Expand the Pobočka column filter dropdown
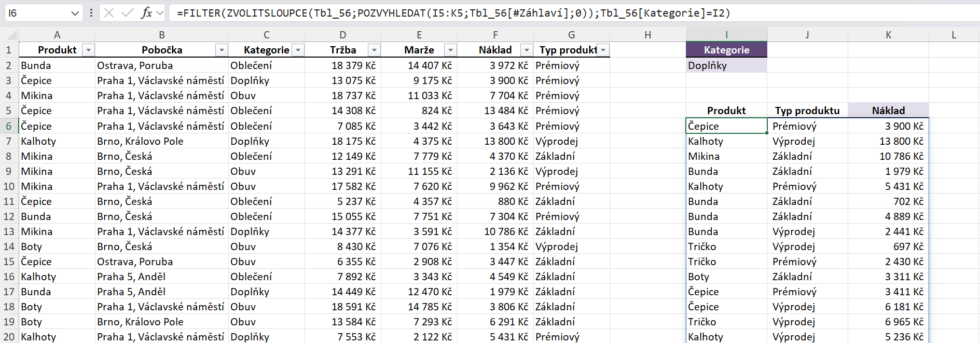The width and height of the screenshot is (980, 343). tap(222, 50)
